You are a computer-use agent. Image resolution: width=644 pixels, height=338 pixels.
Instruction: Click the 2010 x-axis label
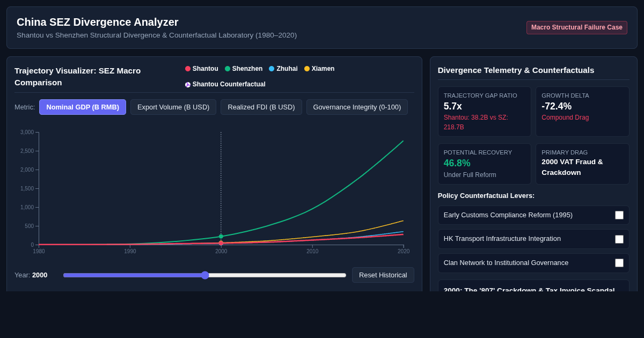pos(312,252)
